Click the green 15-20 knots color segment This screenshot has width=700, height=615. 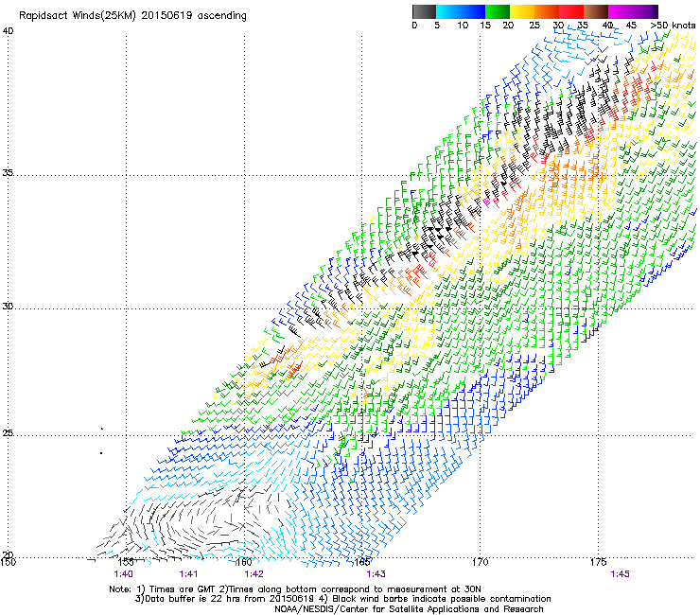pos(498,11)
